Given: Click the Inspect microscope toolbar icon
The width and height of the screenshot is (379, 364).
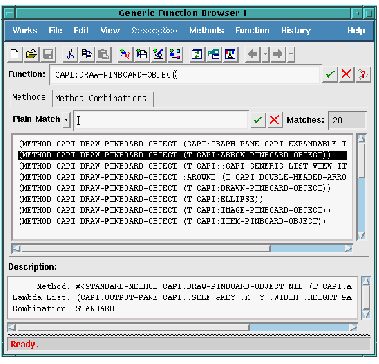Looking at the screenshot, I should [159, 54].
